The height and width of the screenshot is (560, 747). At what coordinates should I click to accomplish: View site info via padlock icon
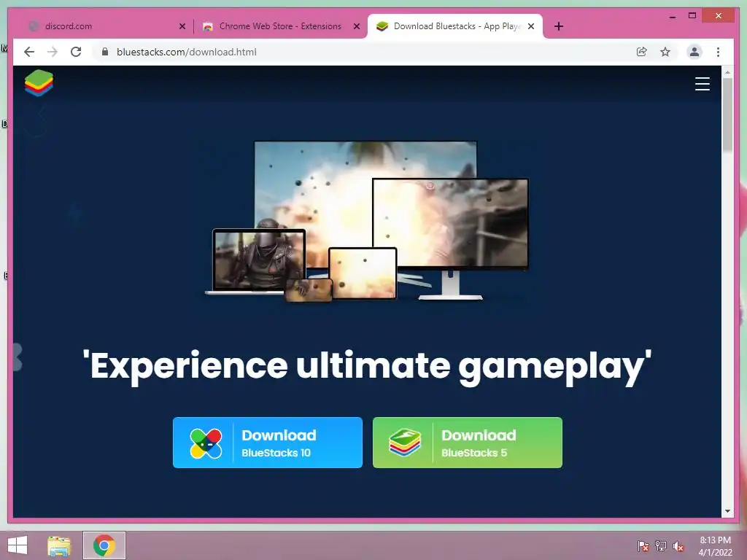pyautogui.click(x=105, y=52)
